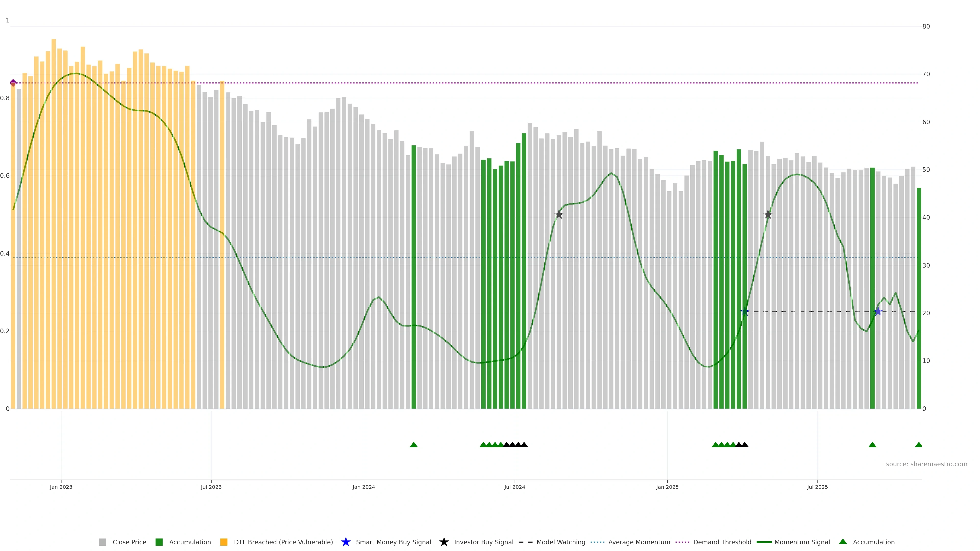This screenshot has width=980, height=551.
Task: Hide the Demand Threshold legend entry
Action: tap(722, 542)
